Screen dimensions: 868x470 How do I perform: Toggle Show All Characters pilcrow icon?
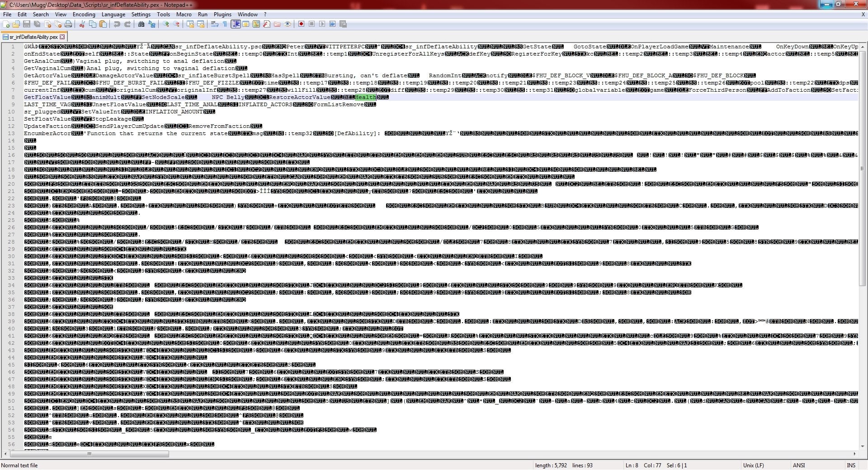pyautogui.click(x=225, y=24)
